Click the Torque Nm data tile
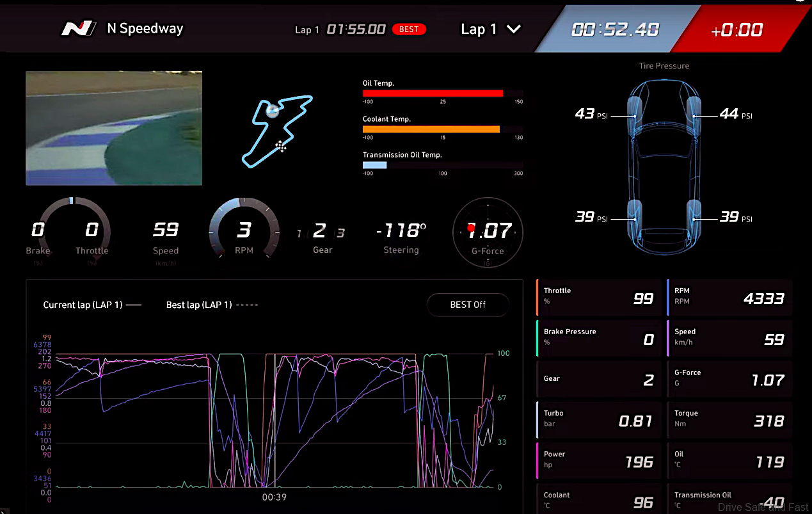Image resolution: width=812 pixels, height=514 pixels. click(x=729, y=421)
